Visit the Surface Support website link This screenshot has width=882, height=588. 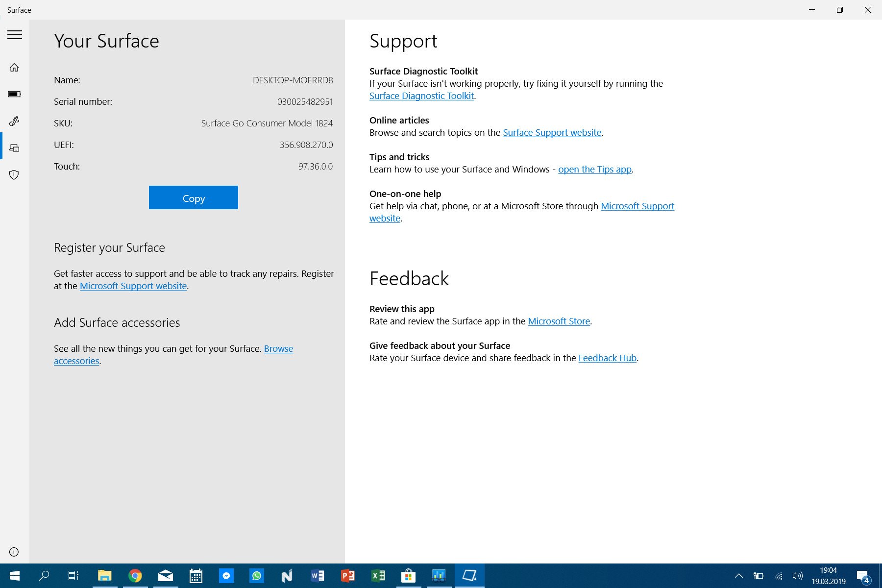(552, 133)
